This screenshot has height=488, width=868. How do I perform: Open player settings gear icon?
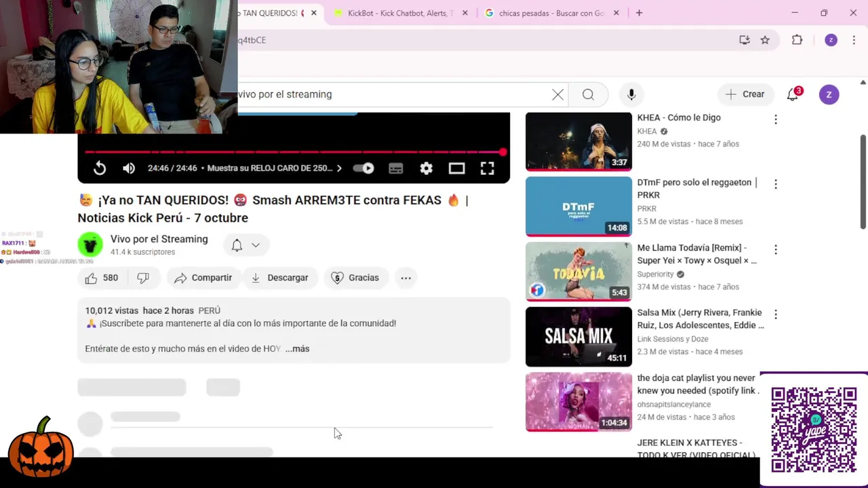426,169
